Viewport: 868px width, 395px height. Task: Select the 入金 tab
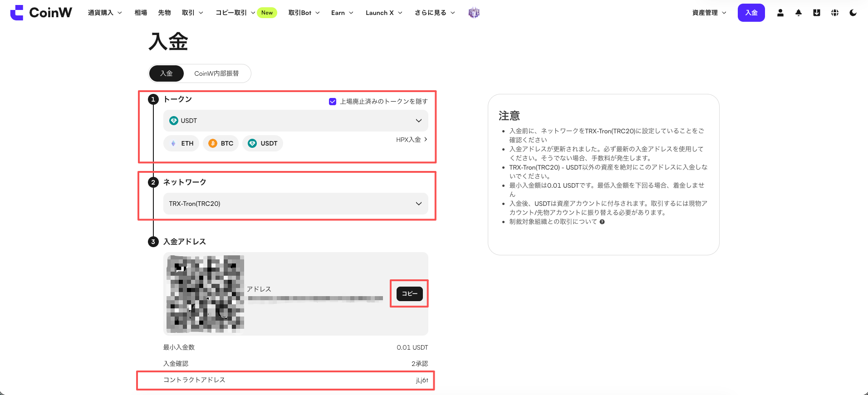click(167, 73)
